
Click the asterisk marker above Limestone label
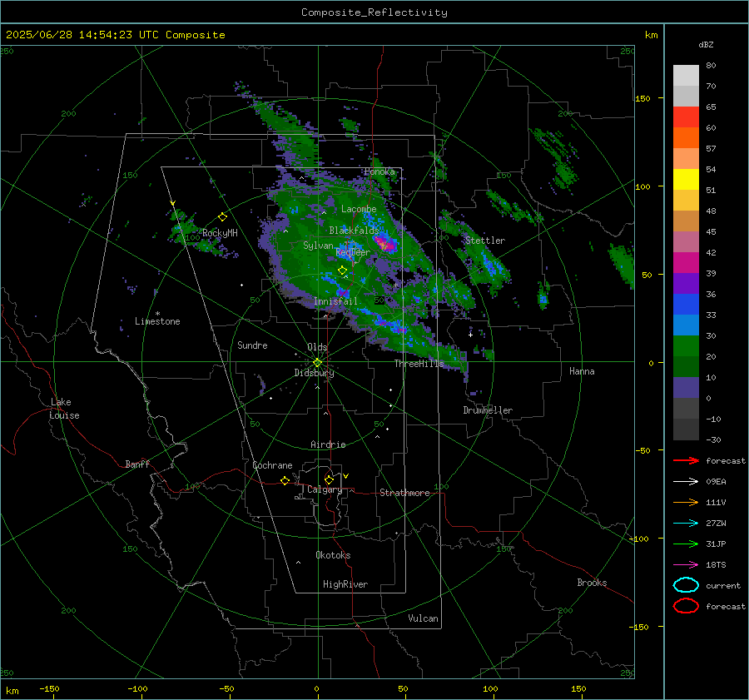157,314
